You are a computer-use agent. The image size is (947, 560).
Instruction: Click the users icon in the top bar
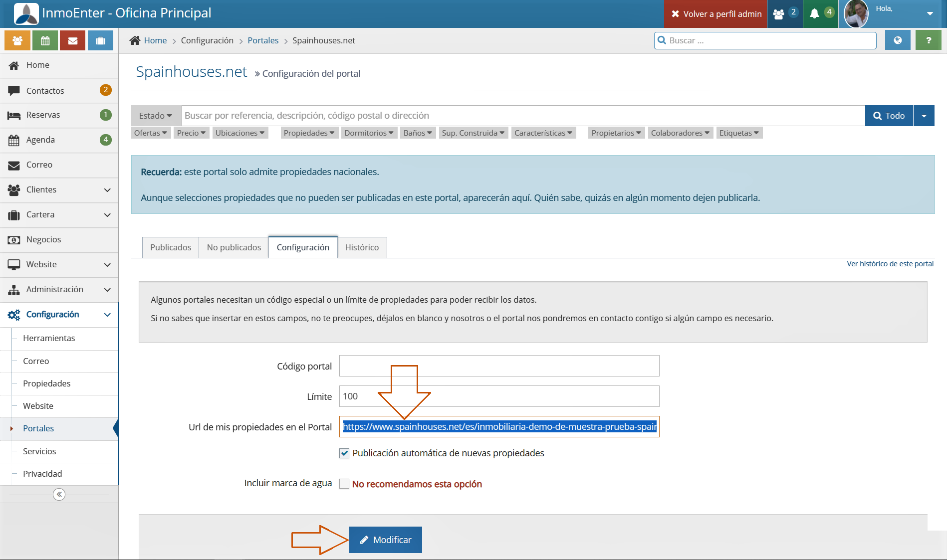785,13
